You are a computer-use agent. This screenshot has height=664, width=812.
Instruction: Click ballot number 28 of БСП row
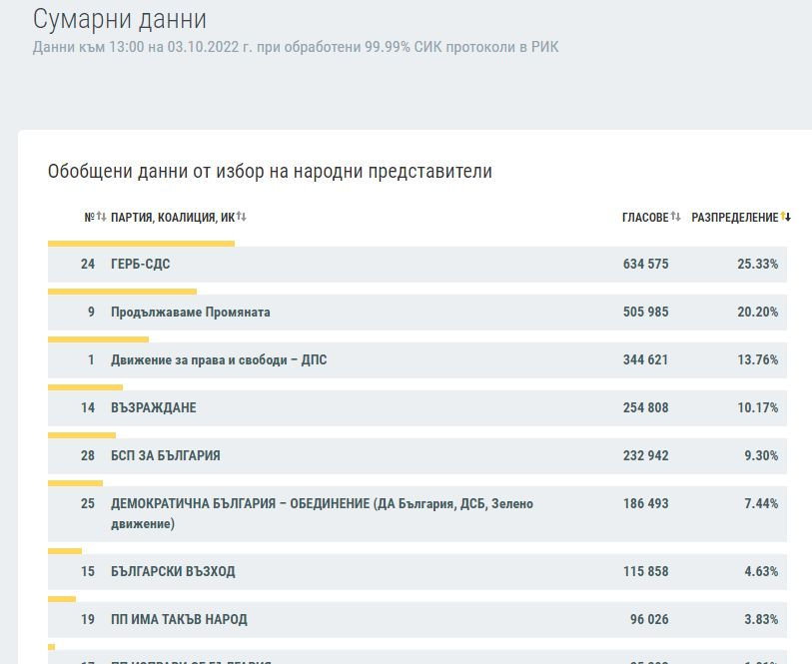coord(88,456)
